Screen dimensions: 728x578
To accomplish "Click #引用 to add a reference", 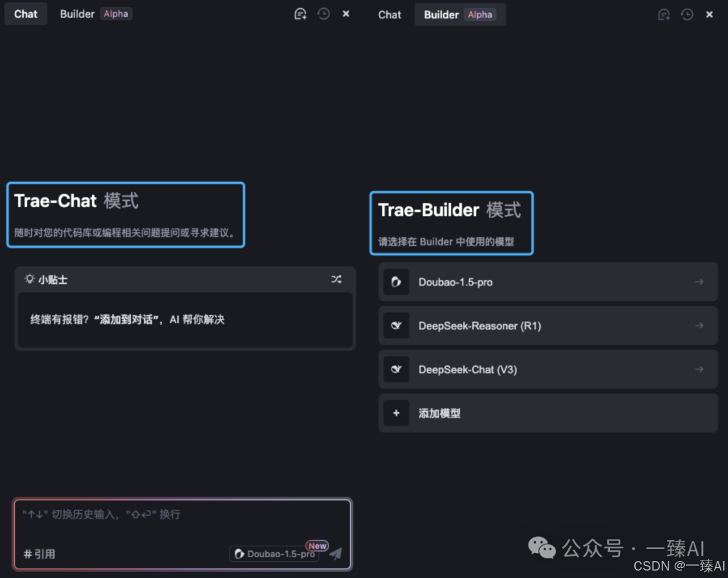I will coord(40,554).
